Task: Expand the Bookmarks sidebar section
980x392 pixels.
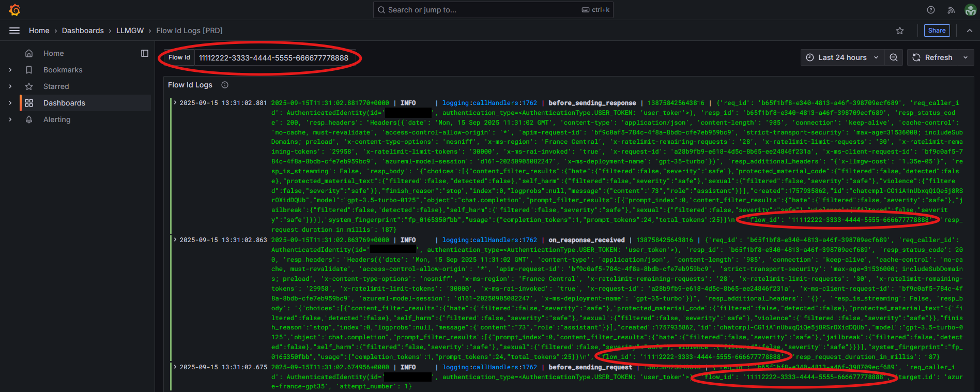Action: pos(10,70)
